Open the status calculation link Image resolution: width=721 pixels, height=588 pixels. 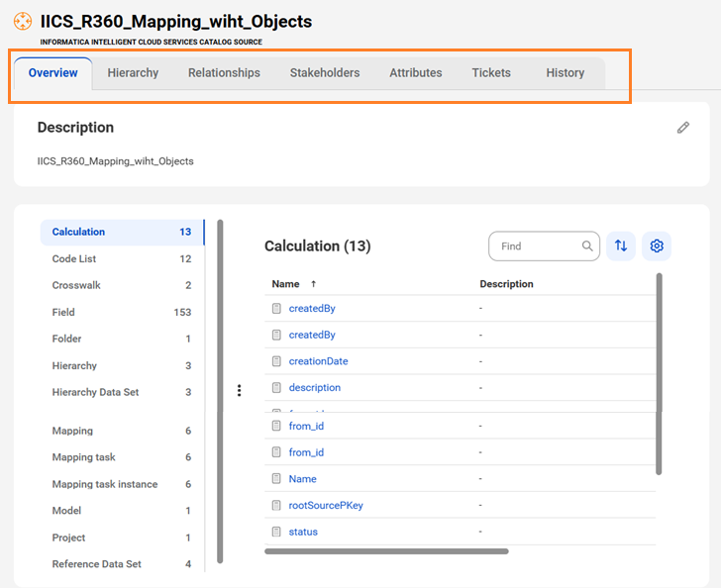[x=303, y=532]
